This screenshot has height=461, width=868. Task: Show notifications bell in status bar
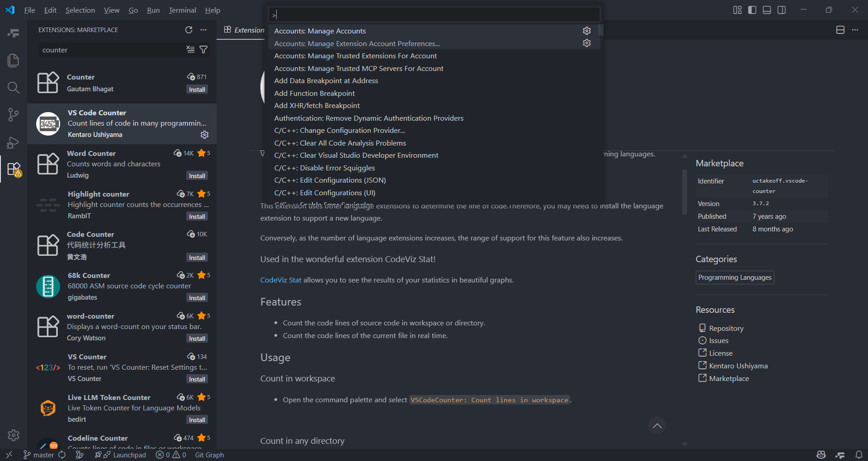pos(859,455)
